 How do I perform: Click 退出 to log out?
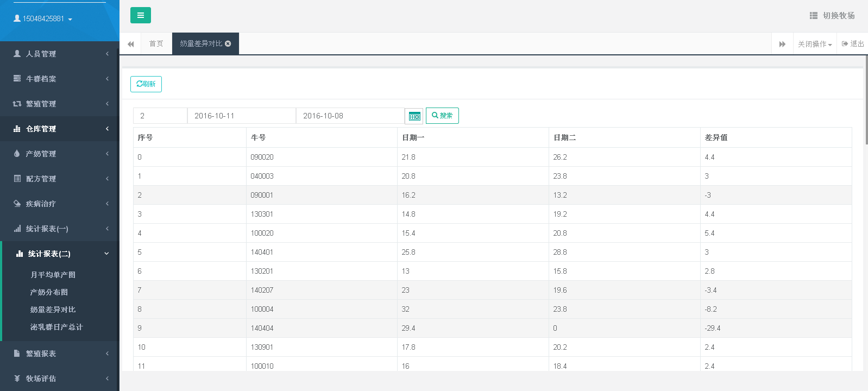coord(853,43)
